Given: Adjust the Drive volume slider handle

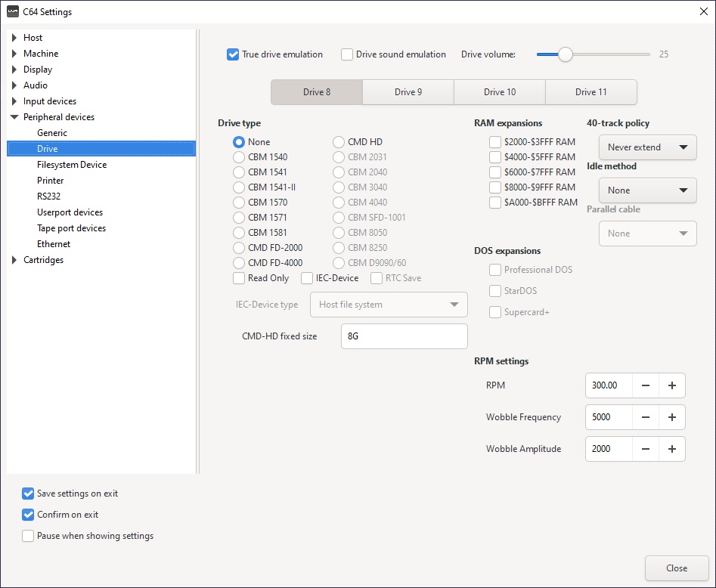Looking at the screenshot, I should (x=566, y=54).
